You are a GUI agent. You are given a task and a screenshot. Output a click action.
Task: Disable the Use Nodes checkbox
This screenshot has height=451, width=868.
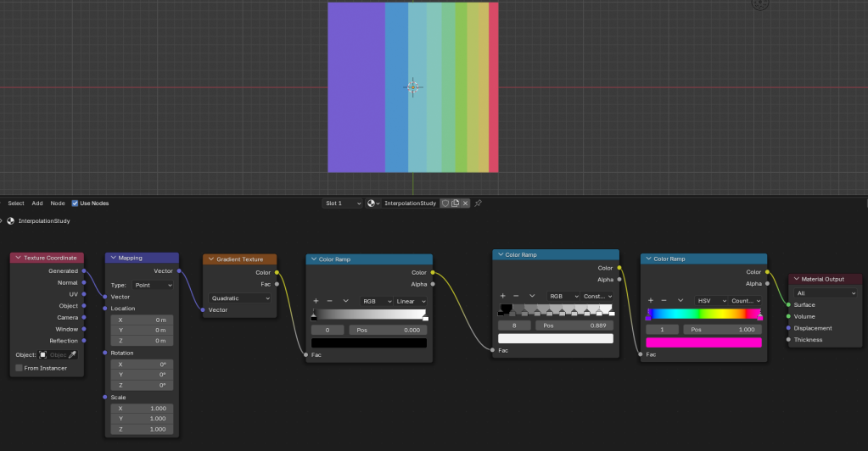click(76, 203)
